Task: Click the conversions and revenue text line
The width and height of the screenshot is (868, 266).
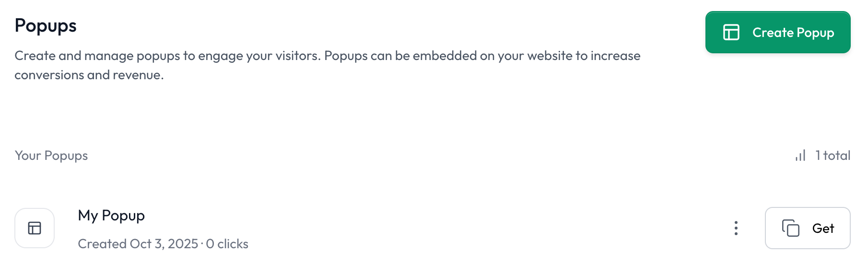Action: [x=89, y=75]
